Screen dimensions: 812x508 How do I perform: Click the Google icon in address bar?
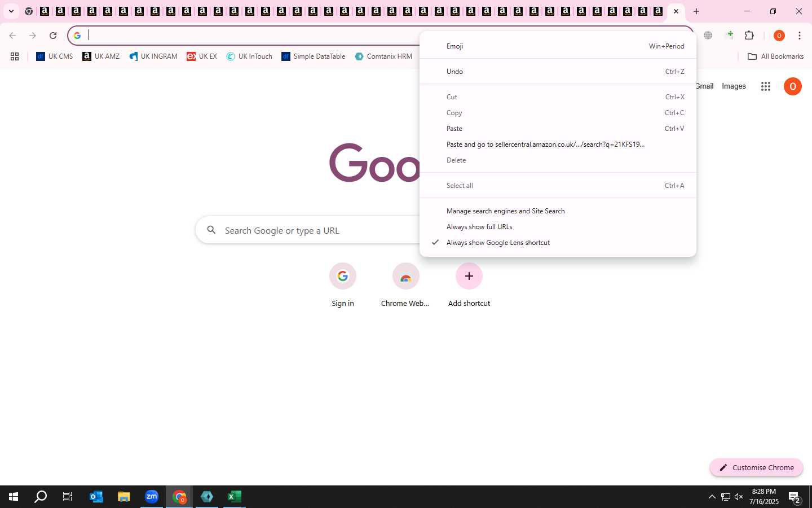tap(77, 36)
